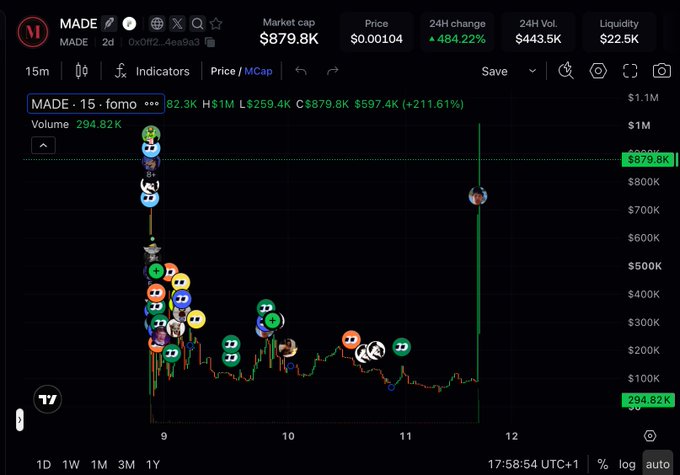Click the 294.82K volume axis label
The width and height of the screenshot is (680, 475).
point(648,400)
